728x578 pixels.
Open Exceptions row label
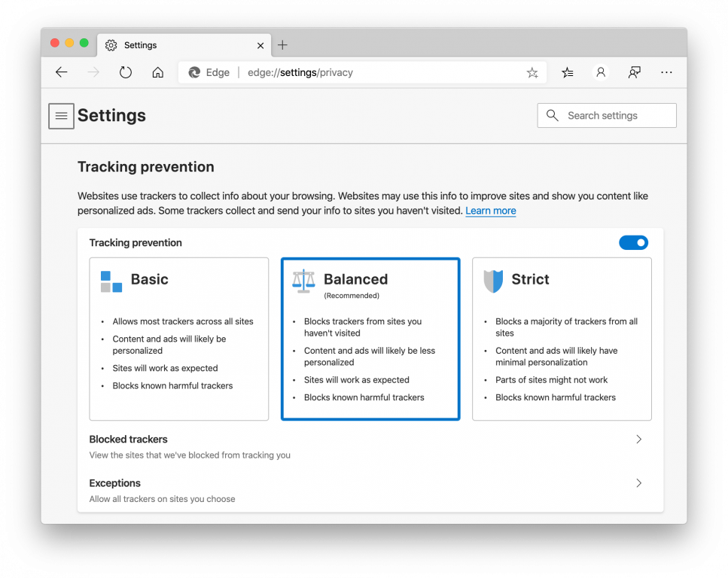[114, 483]
